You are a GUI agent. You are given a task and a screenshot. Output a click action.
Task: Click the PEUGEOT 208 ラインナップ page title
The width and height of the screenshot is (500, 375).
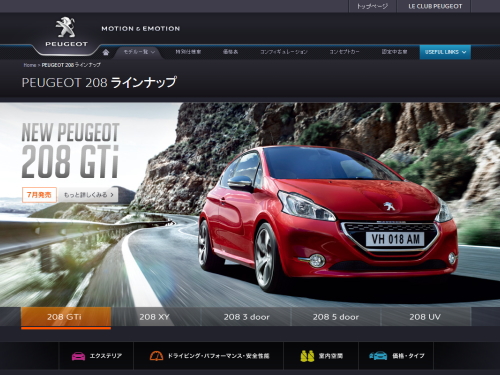tap(99, 82)
